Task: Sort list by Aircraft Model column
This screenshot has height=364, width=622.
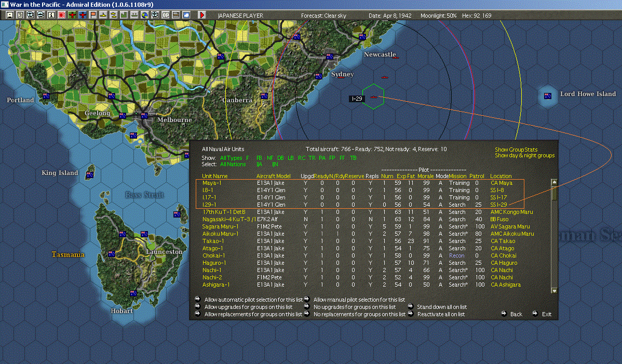Action: pyautogui.click(x=273, y=176)
